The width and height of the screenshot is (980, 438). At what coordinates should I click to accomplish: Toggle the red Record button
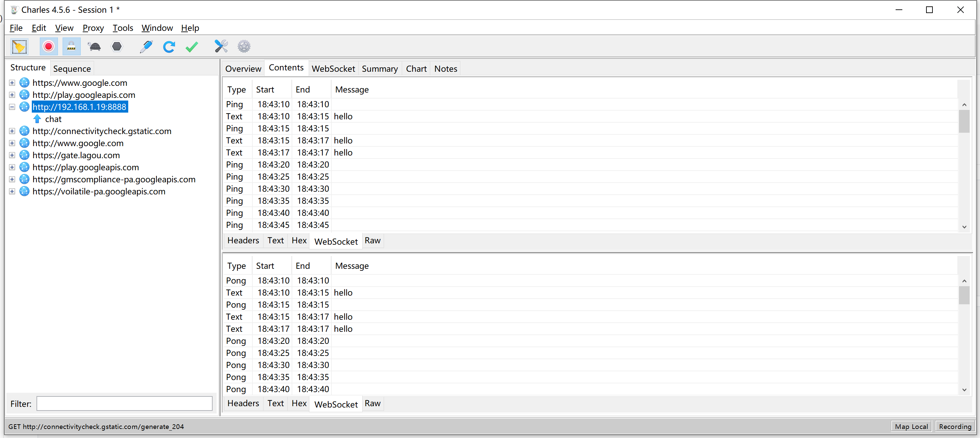(x=48, y=47)
